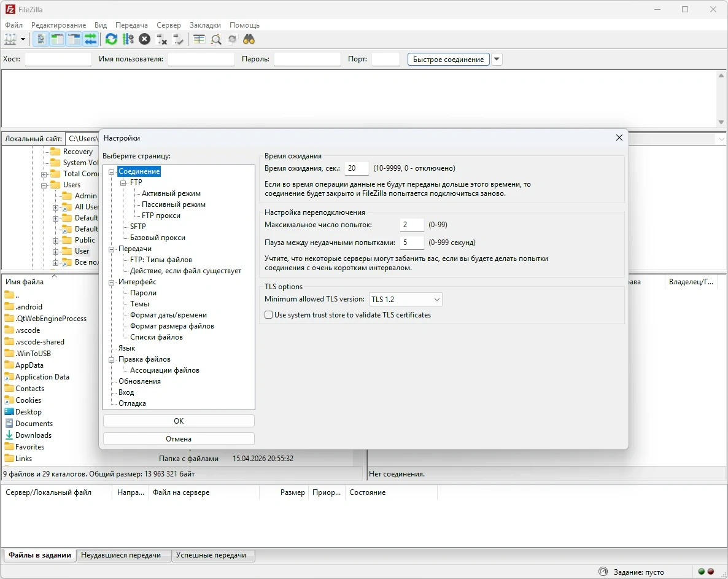The image size is (728, 579).
Task: Select Пароли settings page
Action: click(x=143, y=293)
